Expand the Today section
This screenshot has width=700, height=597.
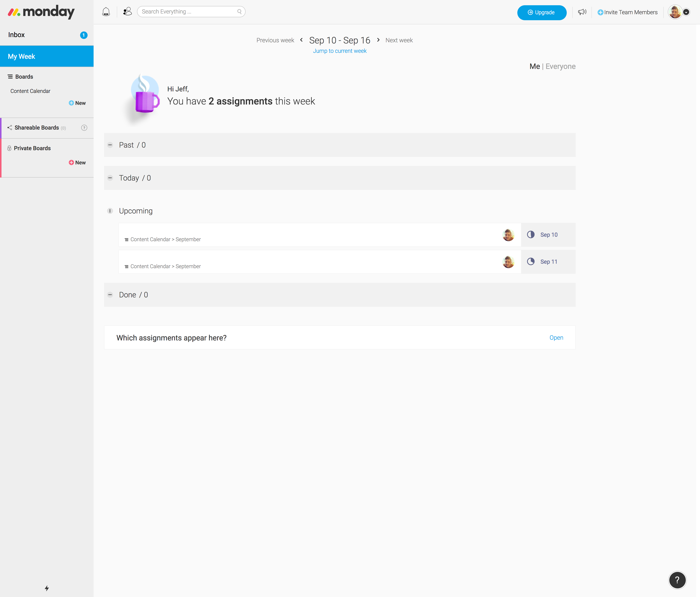110,178
